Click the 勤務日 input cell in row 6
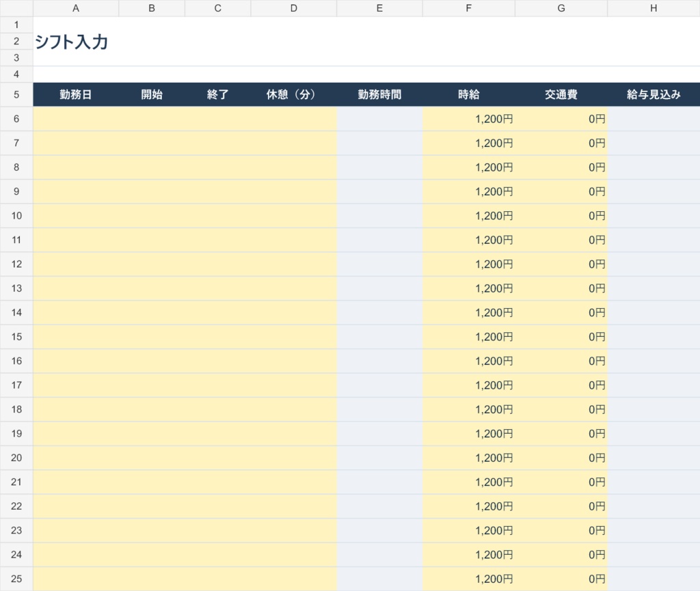Image resolution: width=700 pixels, height=591 pixels. click(x=76, y=119)
